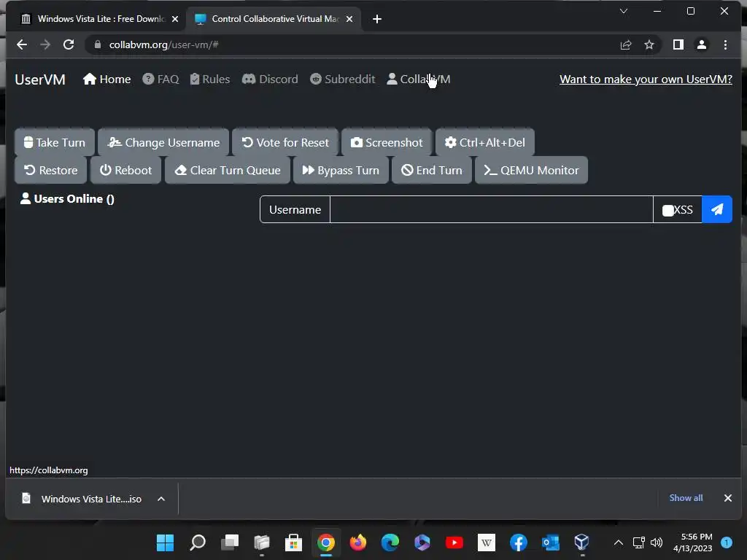Reboot the virtual machine
The height and width of the screenshot is (560, 747).
click(x=125, y=170)
